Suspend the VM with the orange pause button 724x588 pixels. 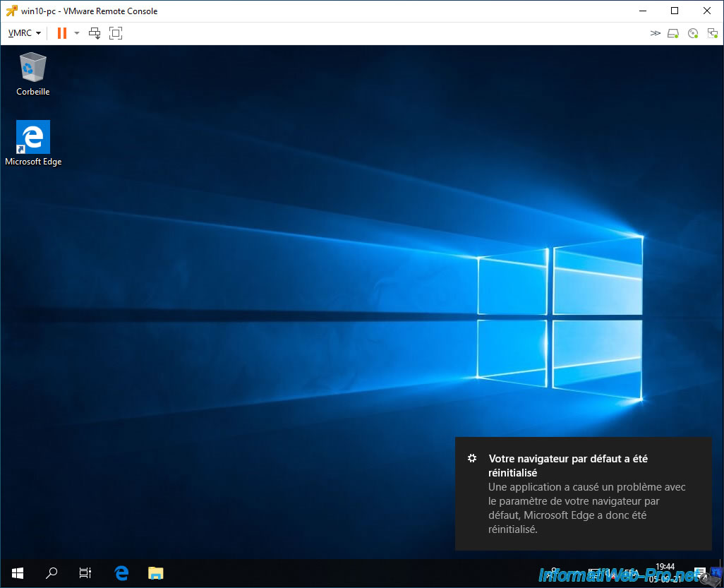(x=62, y=33)
